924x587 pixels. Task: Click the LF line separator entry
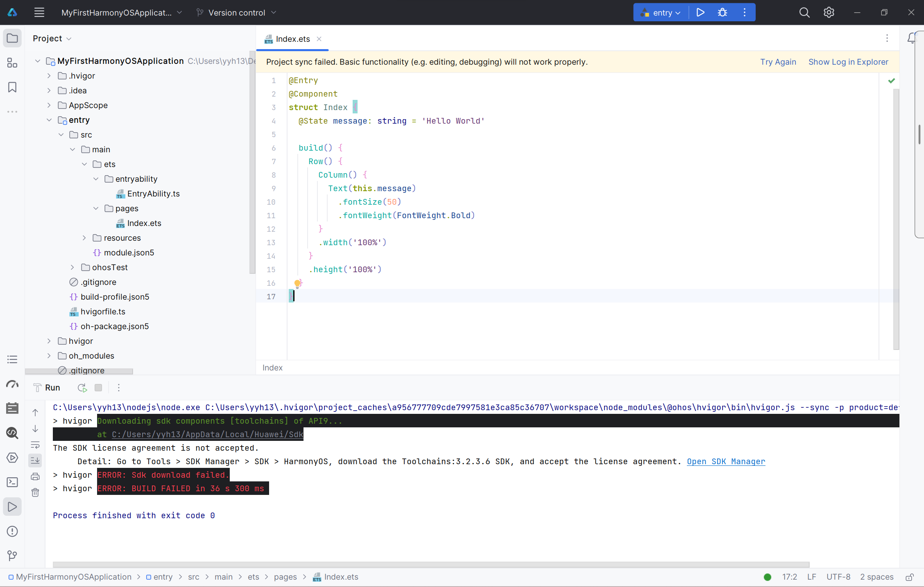pyautogui.click(x=812, y=577)
